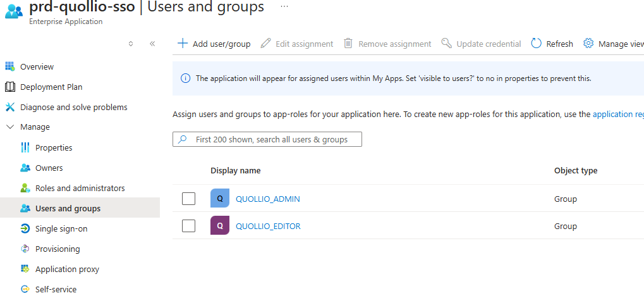Image resolution: width=644 pixels, height=298 pixels.
Task: Click the Manage section label
Action: [35, 127]
